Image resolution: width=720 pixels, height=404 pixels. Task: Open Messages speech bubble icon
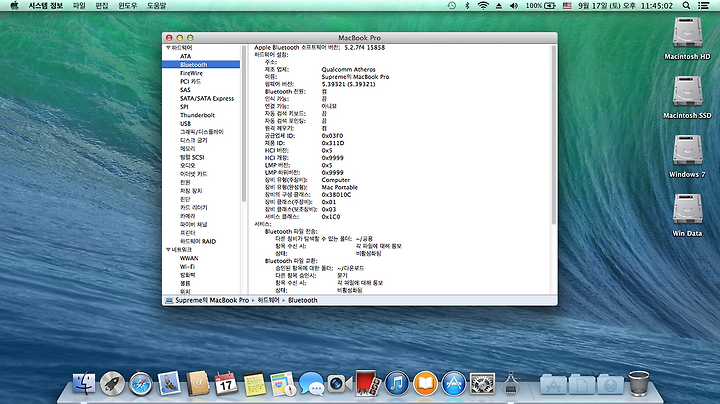click(311, 384)
